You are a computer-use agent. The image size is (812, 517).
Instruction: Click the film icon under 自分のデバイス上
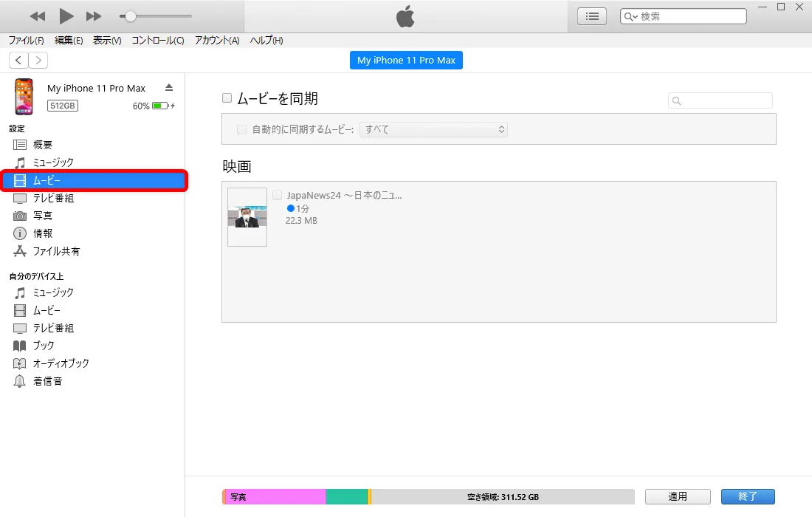coord(20,310)
